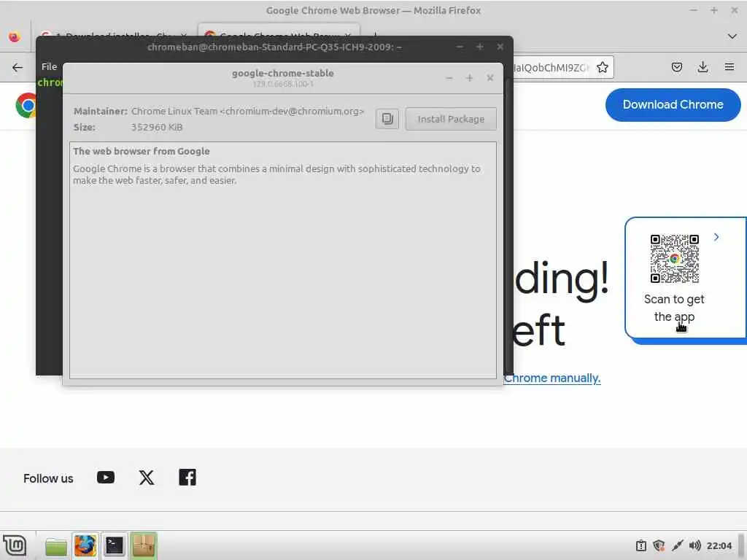Open the volume control tray icon

pos(694,545)
